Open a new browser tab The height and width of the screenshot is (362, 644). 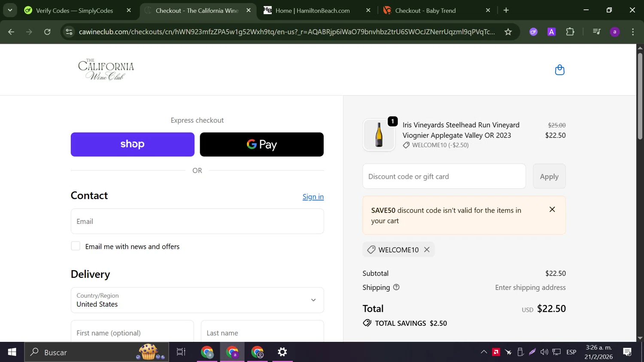click(506, 10)
